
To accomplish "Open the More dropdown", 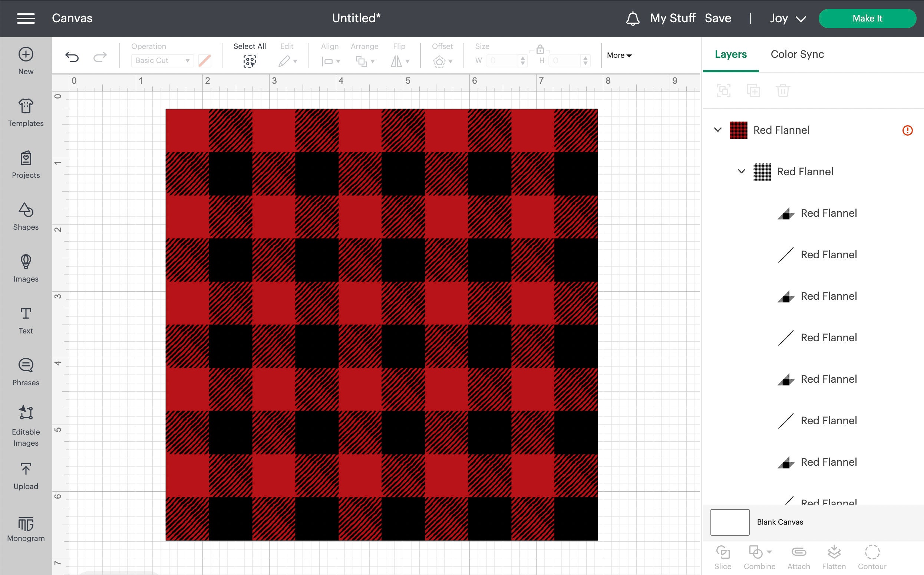I will pos(619,55).
